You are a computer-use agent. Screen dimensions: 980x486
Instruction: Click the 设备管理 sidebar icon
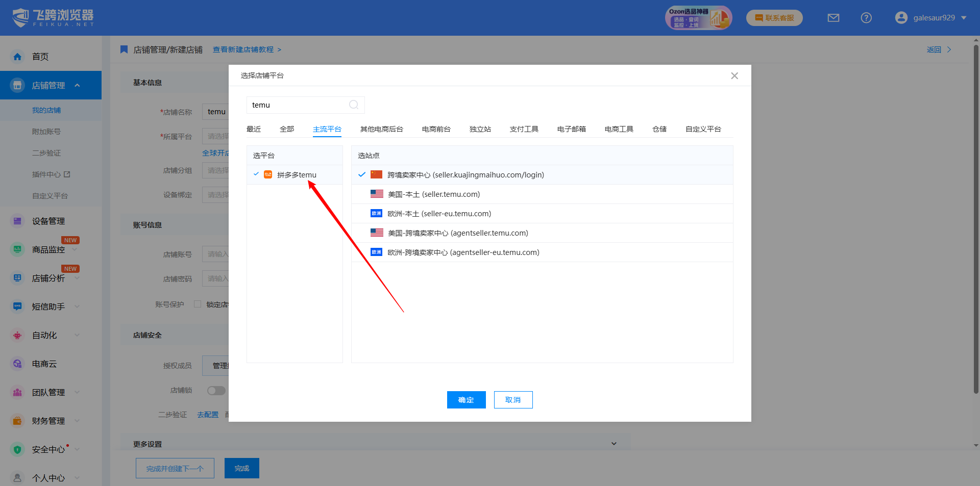(x=17, y=221)
